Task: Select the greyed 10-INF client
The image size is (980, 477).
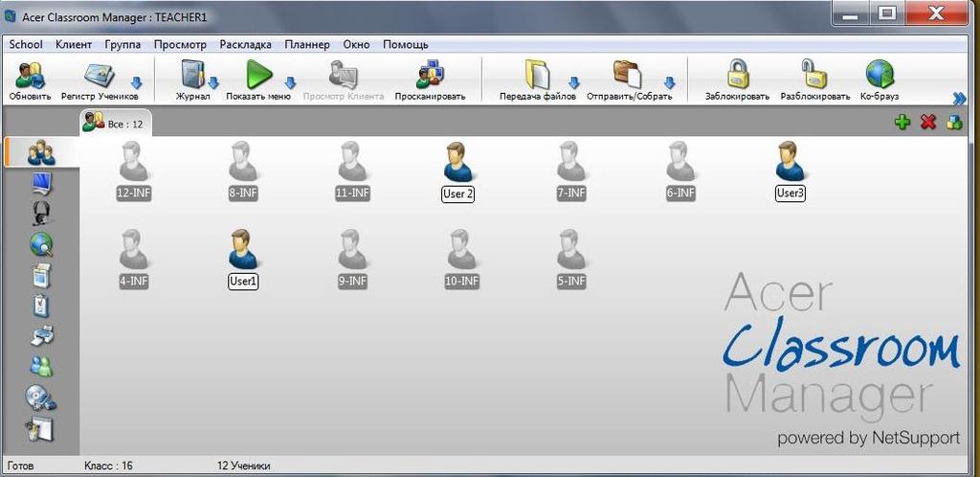Action: 462,249
